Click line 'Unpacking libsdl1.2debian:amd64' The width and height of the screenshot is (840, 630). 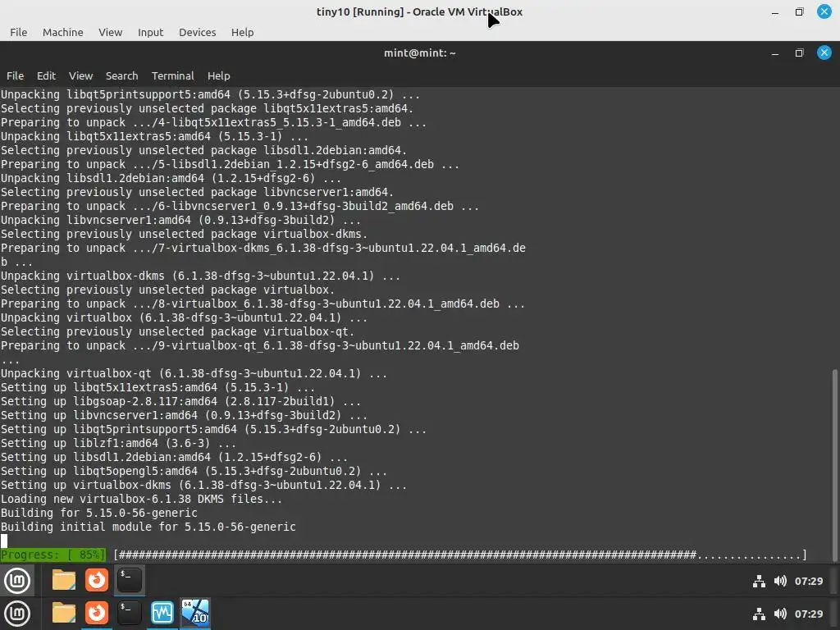171,178
